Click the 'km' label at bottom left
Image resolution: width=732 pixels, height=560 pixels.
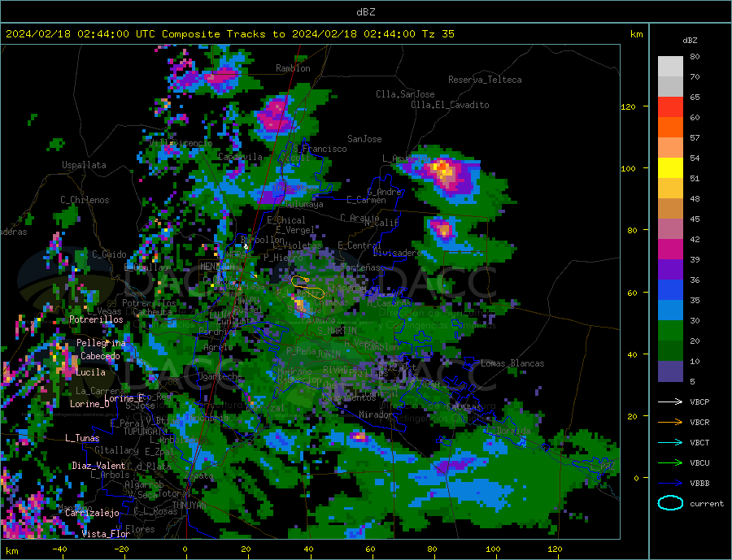coord(11,551)
